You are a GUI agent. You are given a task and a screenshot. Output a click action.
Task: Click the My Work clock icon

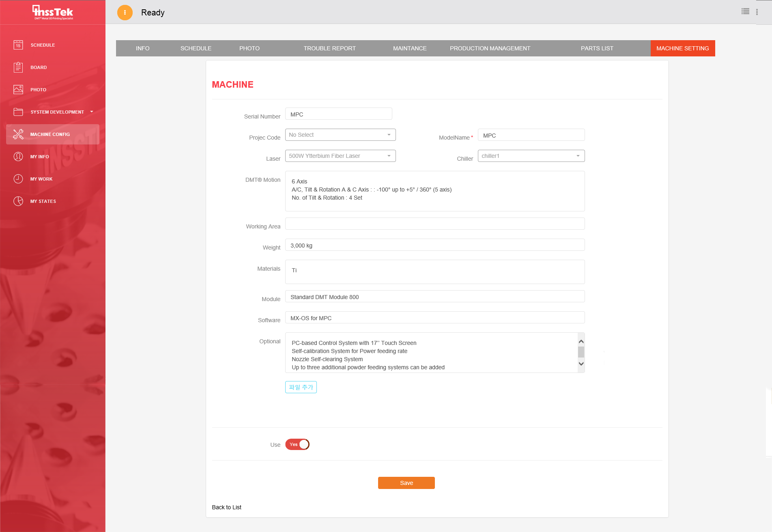point(18,179)
